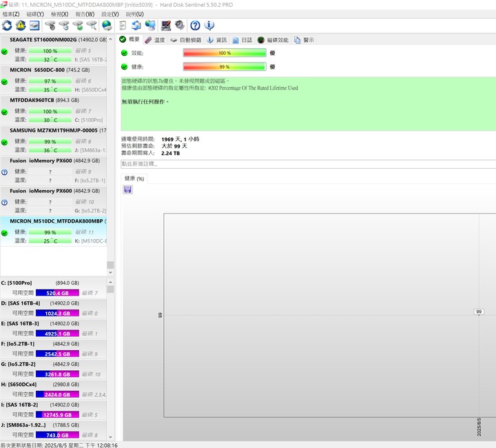
Task: Select partition G: [Io5.2TB-2]
Action: pyautogui.click(x=53, y=369)
